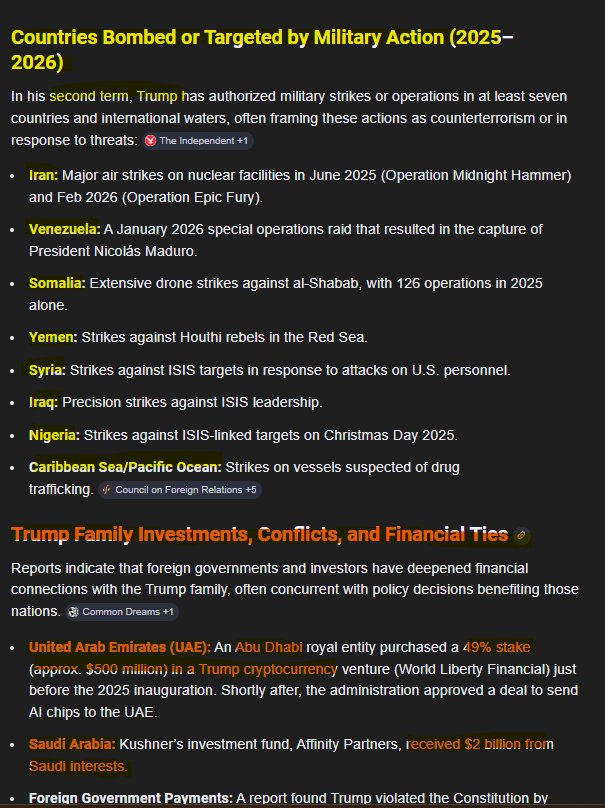The width and height of the screenshot is (605, 808).
Task: Click the highlighted text Saudi interests.
Action: (x=78, y=766)
